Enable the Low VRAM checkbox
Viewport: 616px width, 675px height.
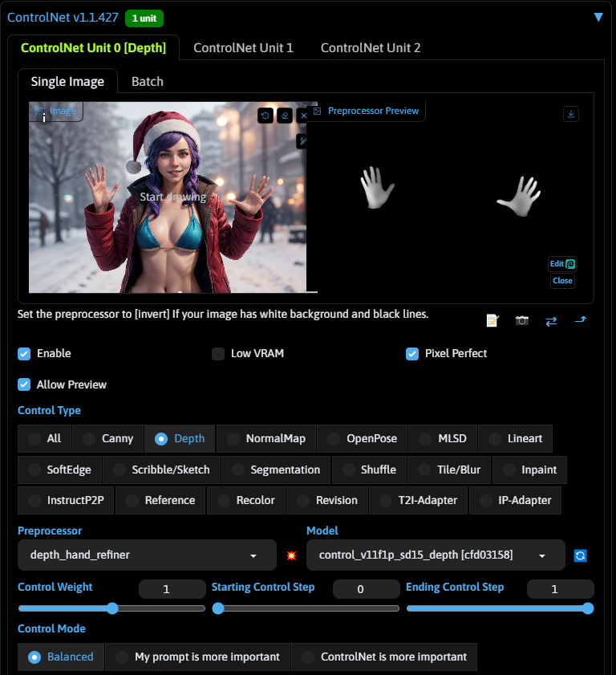click(218, 354)
